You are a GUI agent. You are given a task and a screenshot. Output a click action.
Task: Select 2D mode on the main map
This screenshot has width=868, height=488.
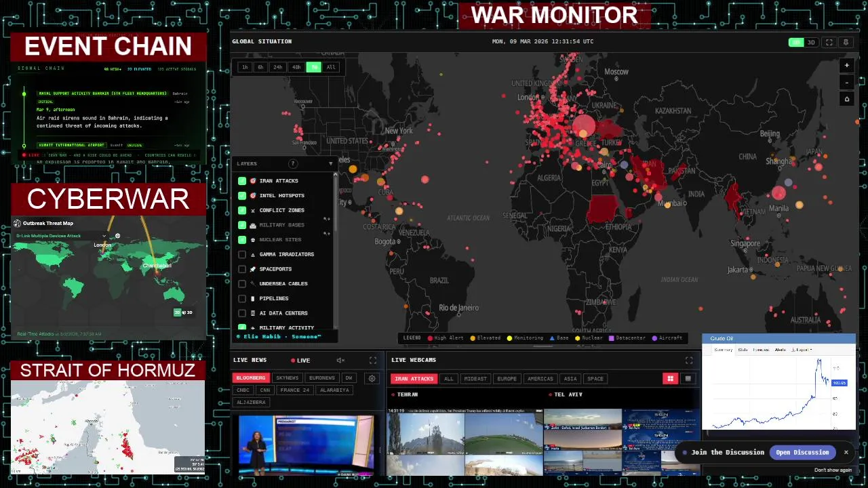tap(796, 42)
